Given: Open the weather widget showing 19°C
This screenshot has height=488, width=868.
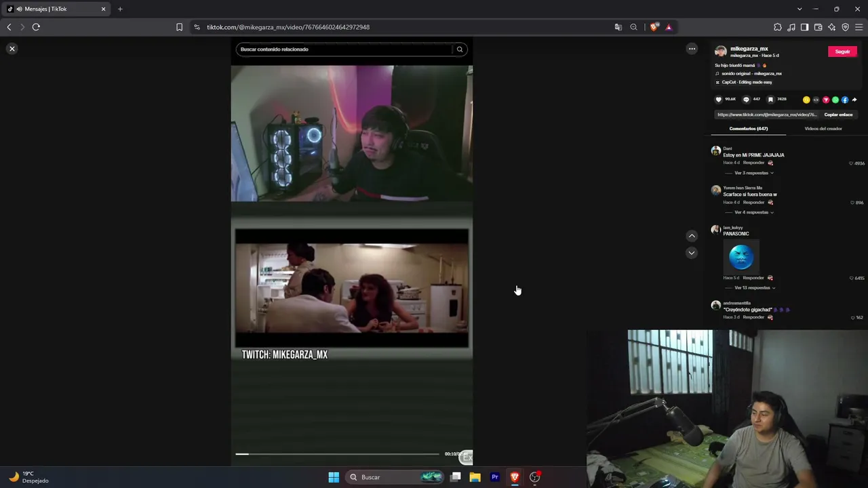Looking at the screenshot, I should [28, 477].
